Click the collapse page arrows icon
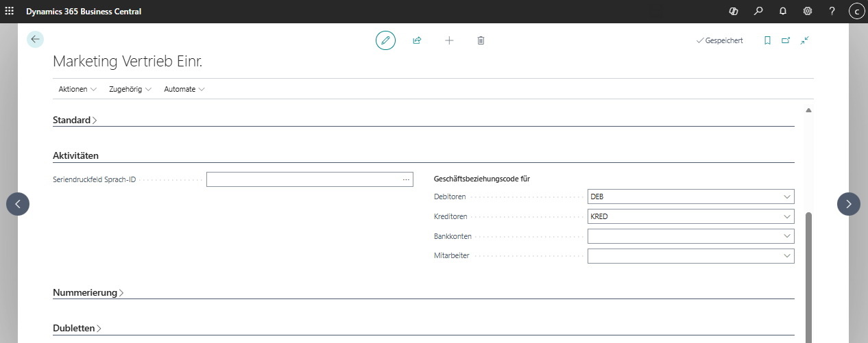 pyautogui.click(x=805, y=40)
